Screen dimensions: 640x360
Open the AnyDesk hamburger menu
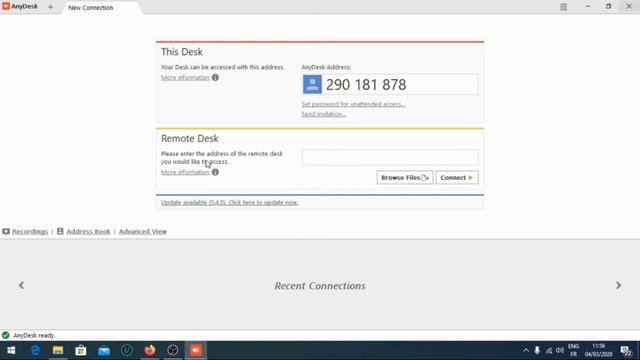563,7
